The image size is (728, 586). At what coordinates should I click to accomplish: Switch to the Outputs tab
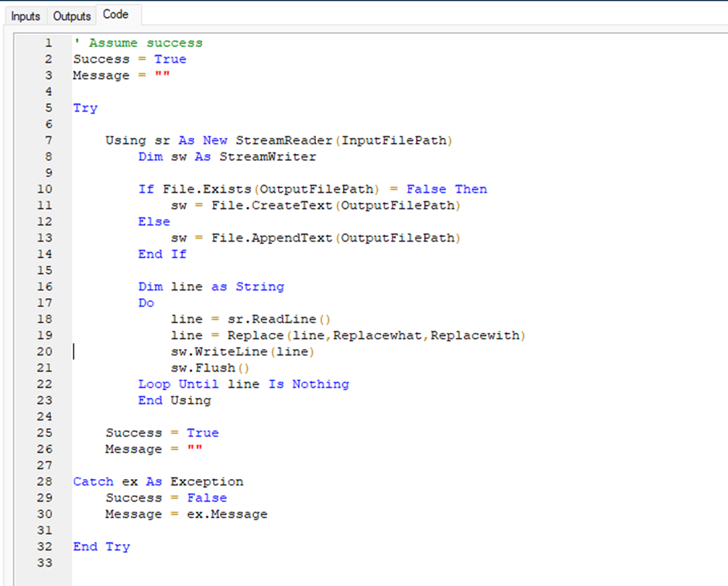(x=71, y=15)
